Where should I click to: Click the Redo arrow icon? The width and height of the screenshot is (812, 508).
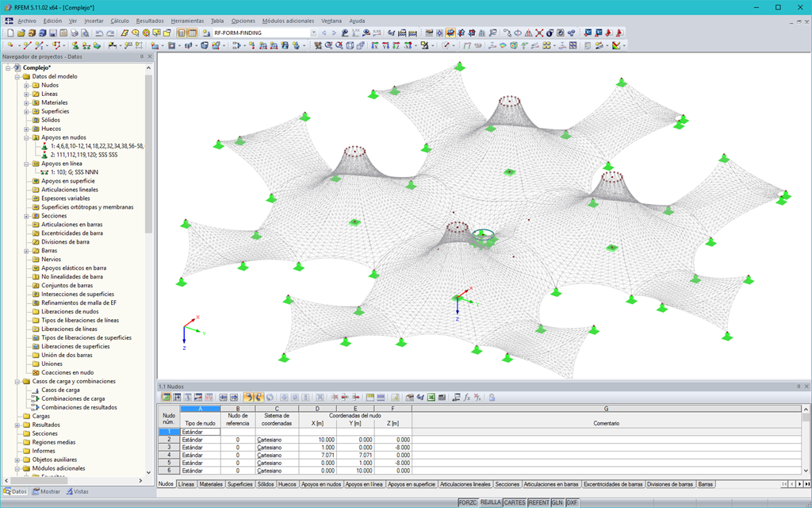tap(109, 33)
